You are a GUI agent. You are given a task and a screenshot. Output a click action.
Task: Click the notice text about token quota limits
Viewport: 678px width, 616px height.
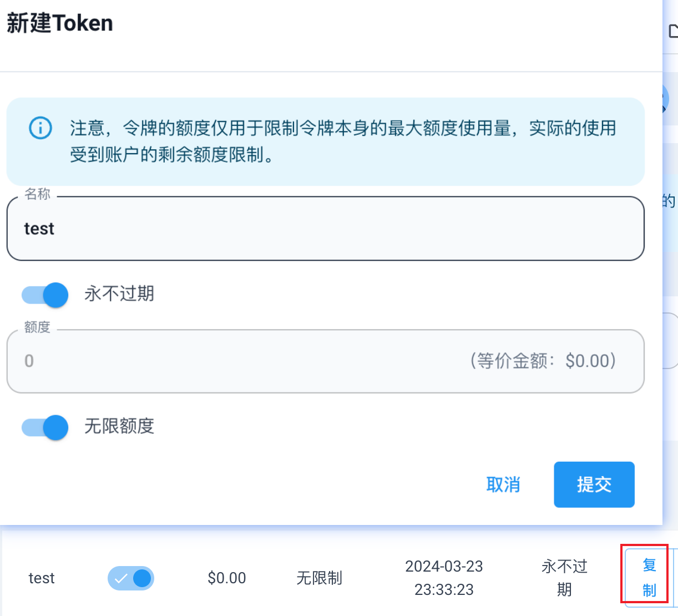[344, 142]
